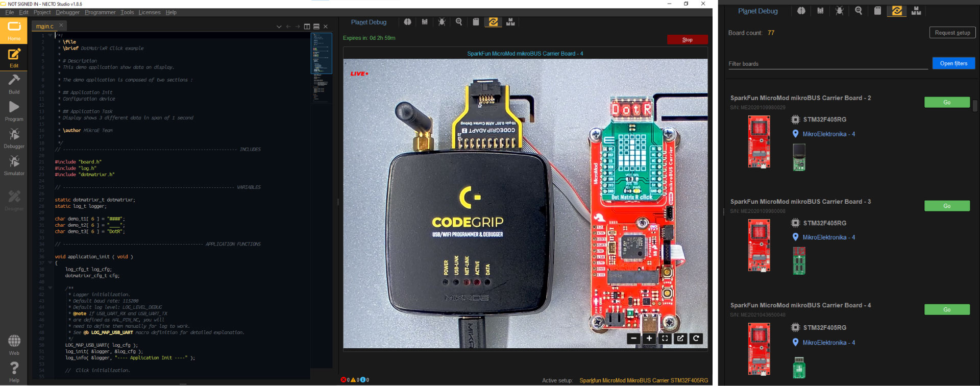Screen dimensions: 980x386
Task: Open the Project menu
Action: 42,12
